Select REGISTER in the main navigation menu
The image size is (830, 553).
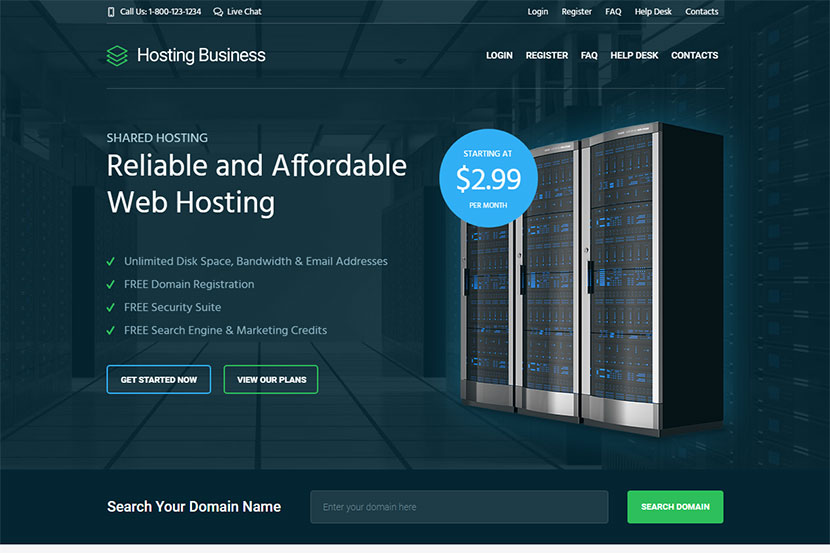(547, 56)
